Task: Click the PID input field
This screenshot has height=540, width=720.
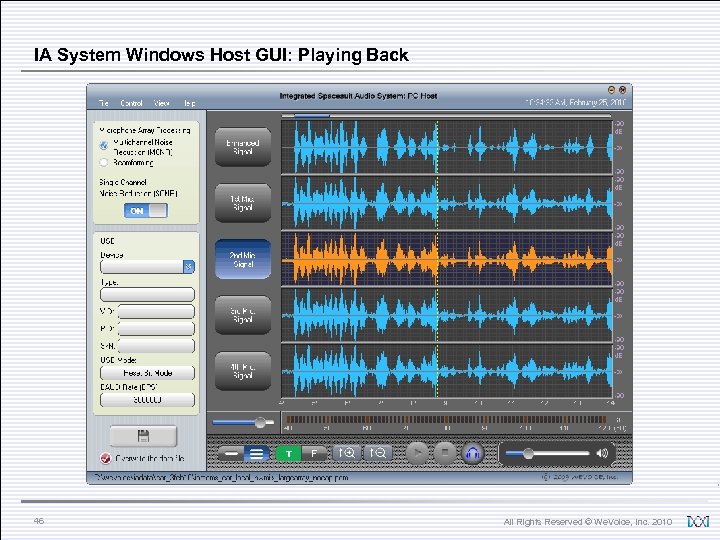Action: [156, 329]
